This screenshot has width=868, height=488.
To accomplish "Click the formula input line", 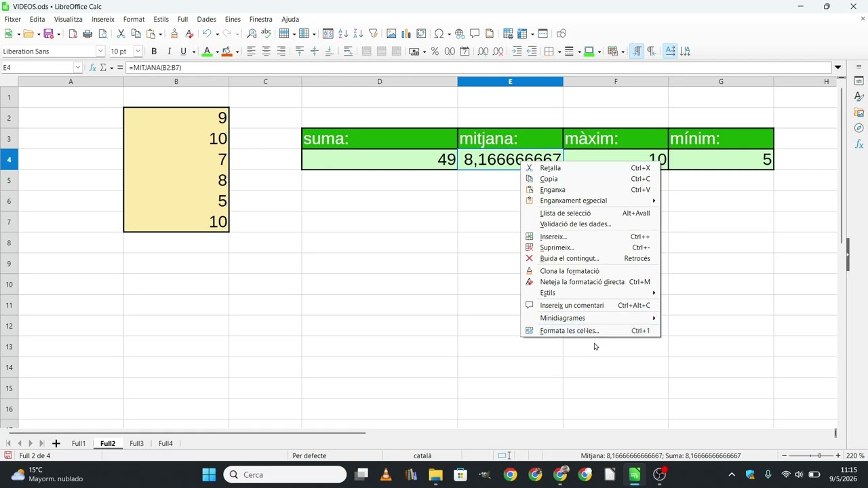I will pos(479,68).
